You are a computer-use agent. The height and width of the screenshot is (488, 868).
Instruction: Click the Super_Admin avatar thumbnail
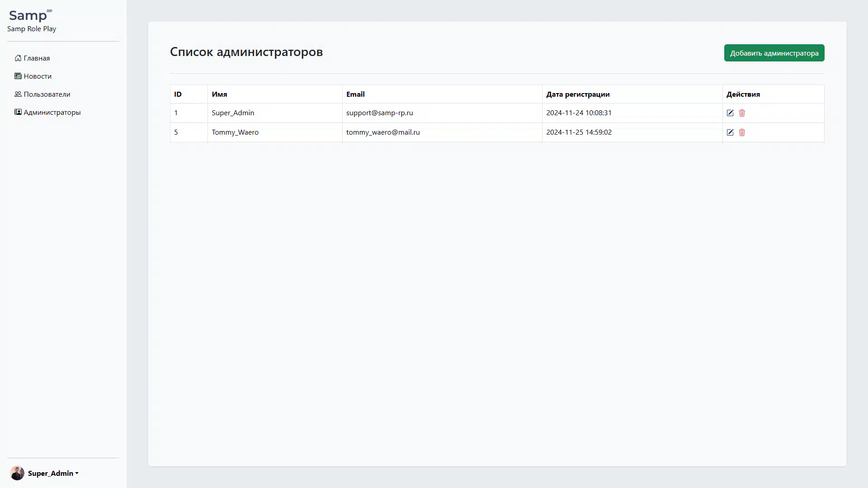[x=17, y=473]
